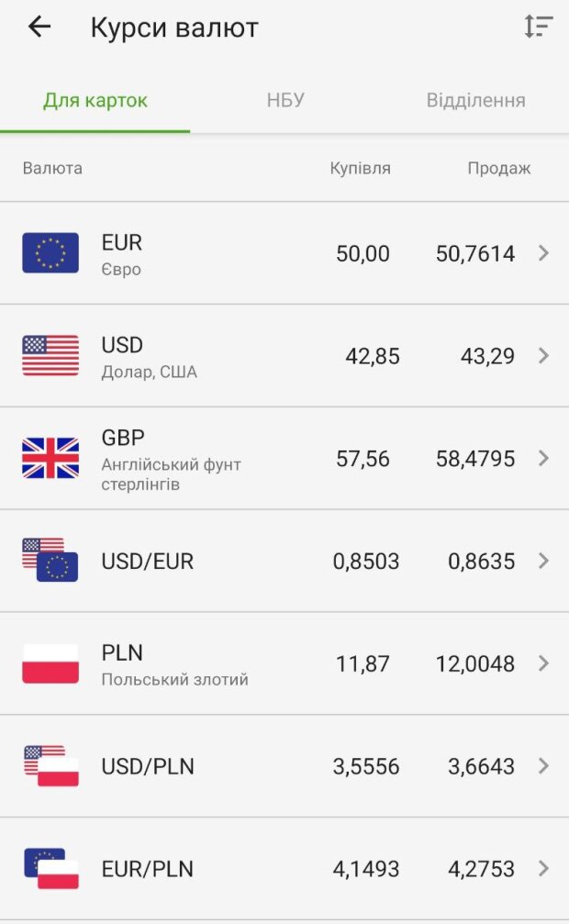
Task: Tap the GBP British flag icon
Action: (50, 458)
